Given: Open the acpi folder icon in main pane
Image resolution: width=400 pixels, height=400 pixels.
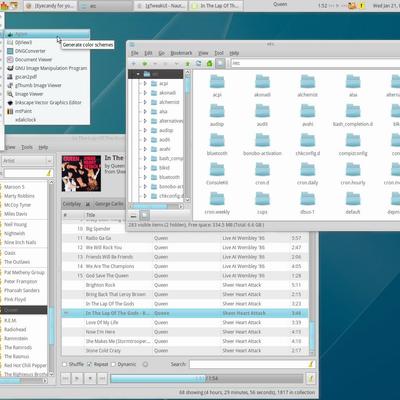Looking at the screenshot, I should (217, 81).
